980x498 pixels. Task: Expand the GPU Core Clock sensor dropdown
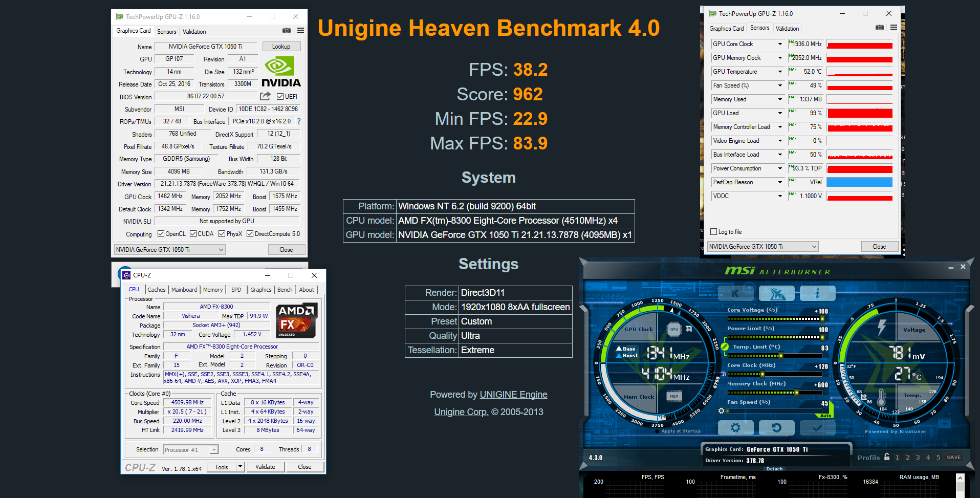click(x=780, y=44)
